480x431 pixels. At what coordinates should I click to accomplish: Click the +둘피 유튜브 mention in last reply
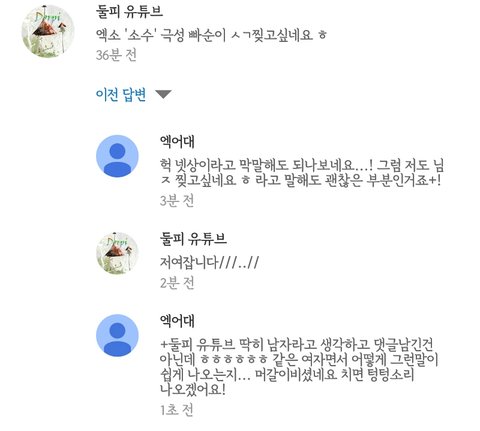pos(198,344)
